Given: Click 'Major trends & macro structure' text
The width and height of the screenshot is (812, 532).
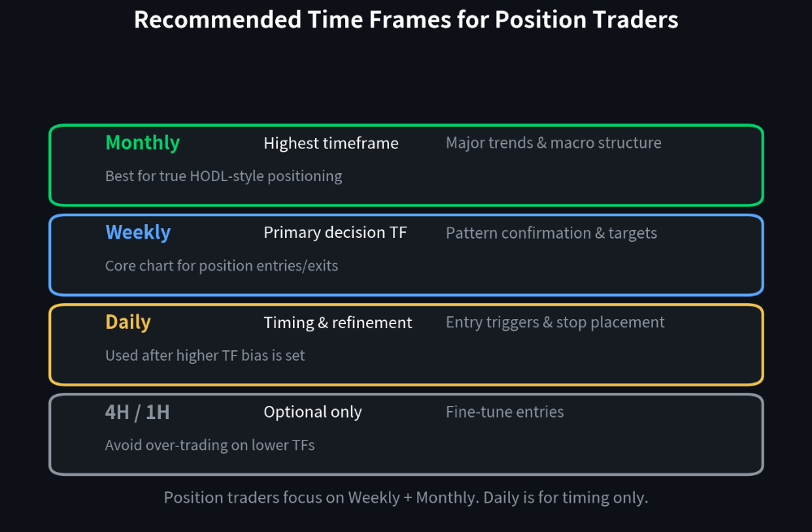Looking at the screenshot, I should 554,143.
